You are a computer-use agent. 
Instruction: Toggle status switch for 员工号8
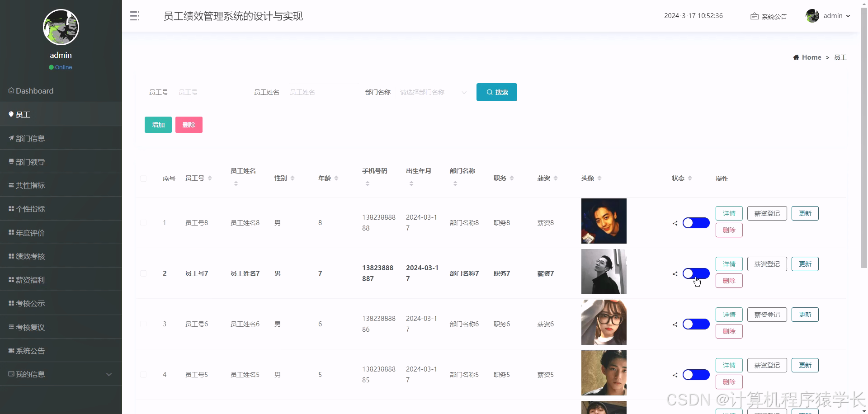(x=696, y=223)
